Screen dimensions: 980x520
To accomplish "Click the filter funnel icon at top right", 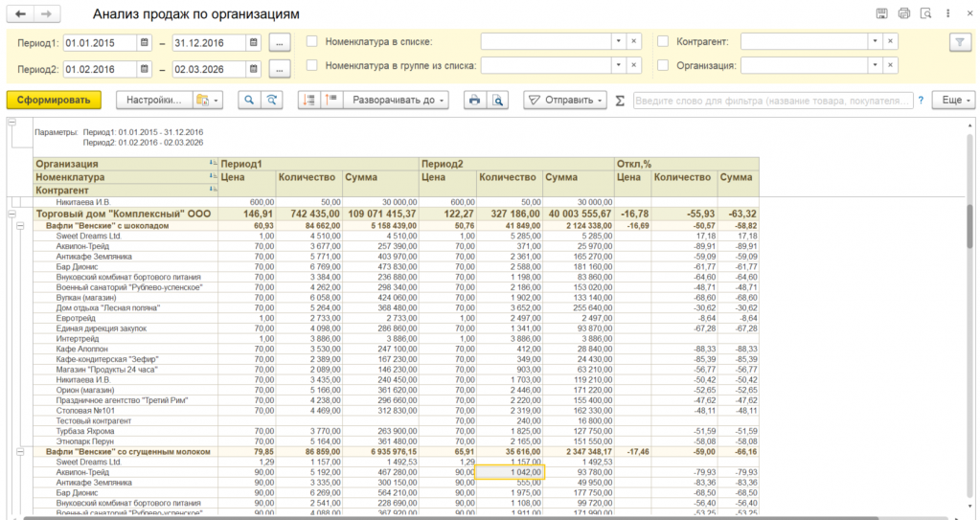I will 958,42.
